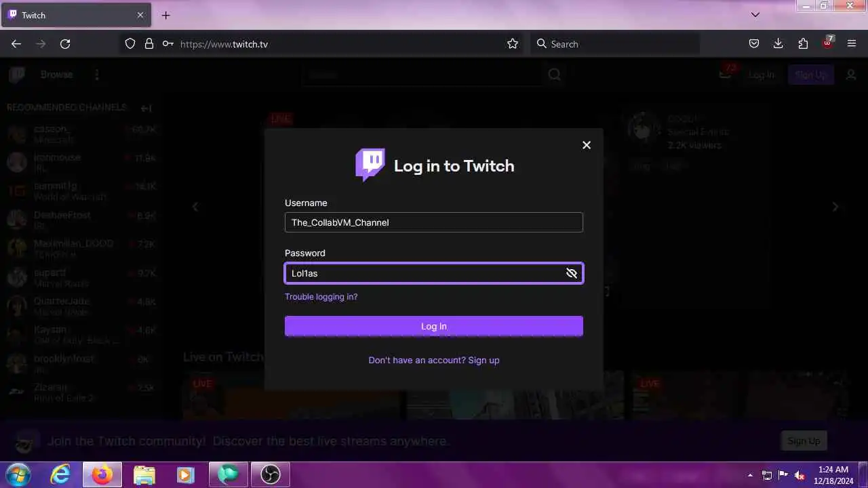Open the QuarterJade channel in sidebar
868x488 pixels.
point(81,306)
